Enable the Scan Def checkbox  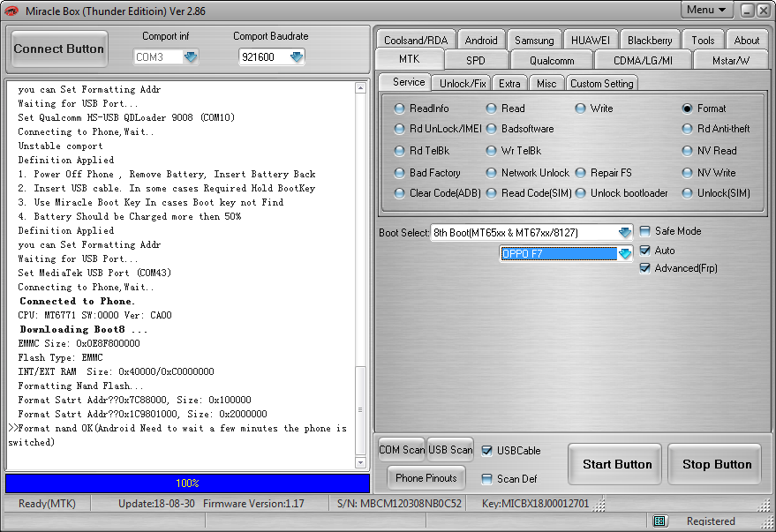(487, 478)
